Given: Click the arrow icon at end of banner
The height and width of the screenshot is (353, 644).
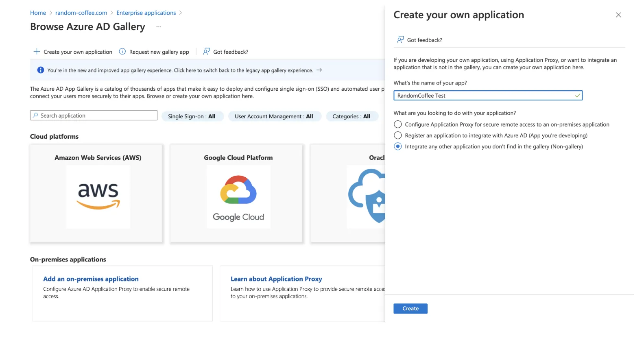Looking at the screenshot, I should [319, 70].
